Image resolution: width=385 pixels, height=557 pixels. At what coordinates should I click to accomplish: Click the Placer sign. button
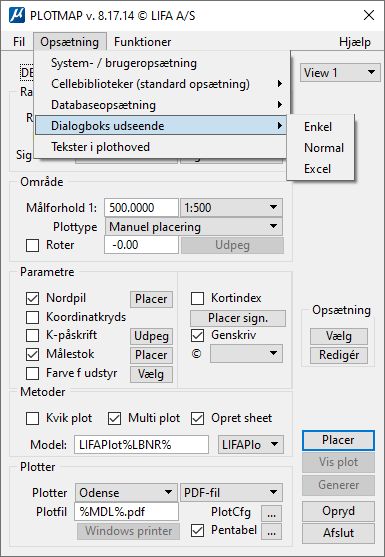coord(238,318)
